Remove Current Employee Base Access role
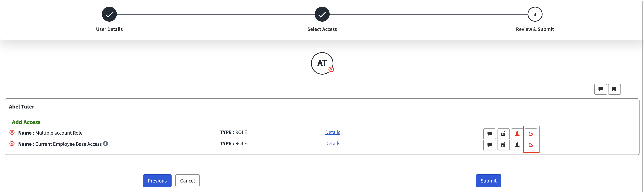The height and width of the screenshot is (192, 644). coord(12,144)
